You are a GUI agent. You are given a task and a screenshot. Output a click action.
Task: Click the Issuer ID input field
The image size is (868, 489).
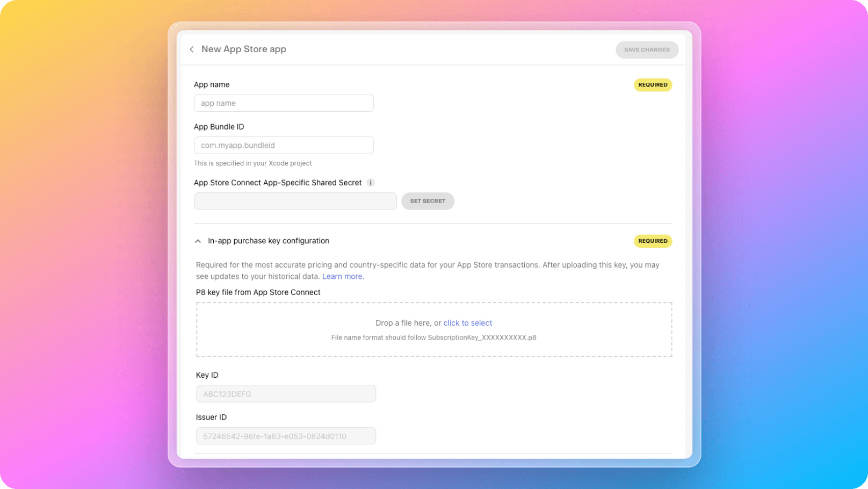point(286,436)
